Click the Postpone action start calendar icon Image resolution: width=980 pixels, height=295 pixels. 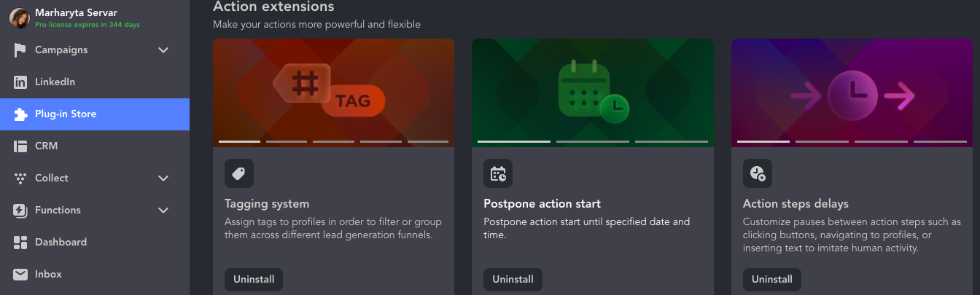point(498,173)
